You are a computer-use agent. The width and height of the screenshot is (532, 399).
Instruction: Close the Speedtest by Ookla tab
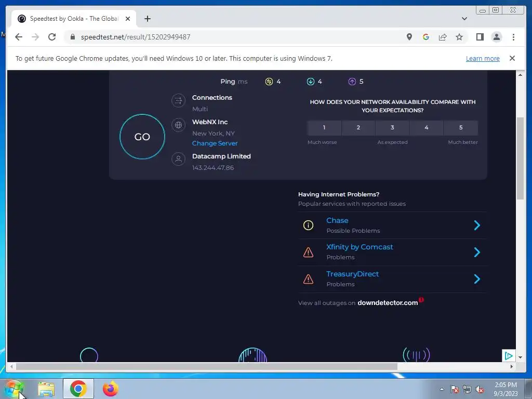point(128,19)
